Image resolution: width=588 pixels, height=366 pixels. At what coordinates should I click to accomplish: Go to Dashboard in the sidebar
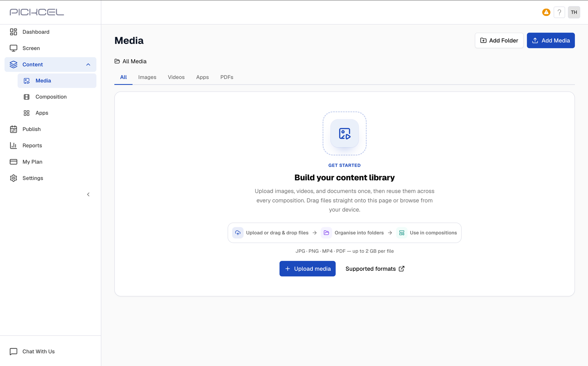[50, 32]
